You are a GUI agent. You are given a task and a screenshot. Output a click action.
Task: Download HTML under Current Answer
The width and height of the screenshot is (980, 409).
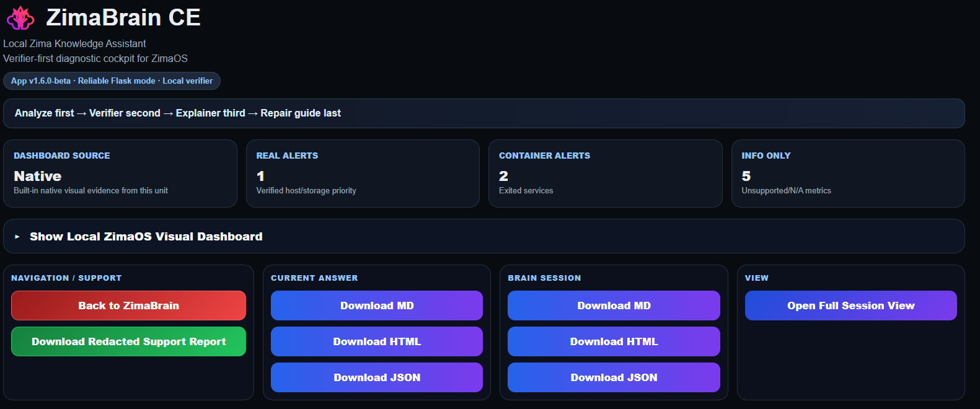point(377,341)
